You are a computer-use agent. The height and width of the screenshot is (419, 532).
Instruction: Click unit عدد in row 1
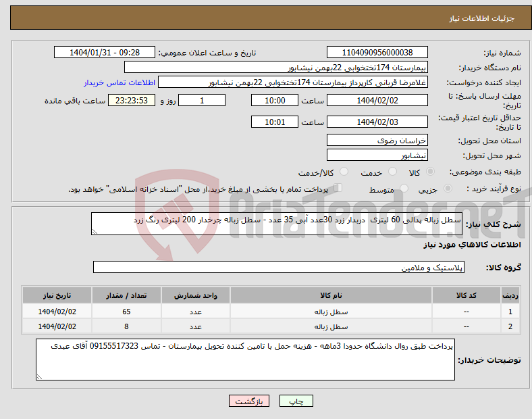pyautogui.click(x=196, y=312)
